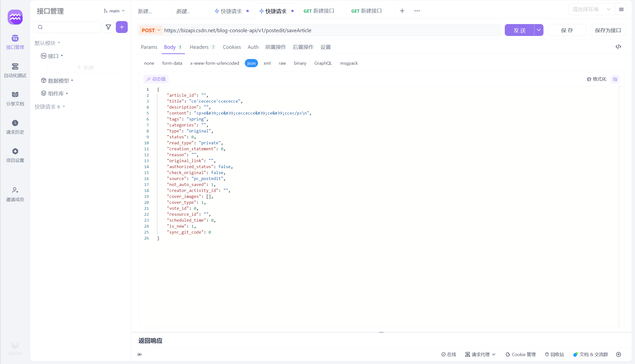635x364 pixels.
Task: Switch to the Headers tab
Action: 199,47
